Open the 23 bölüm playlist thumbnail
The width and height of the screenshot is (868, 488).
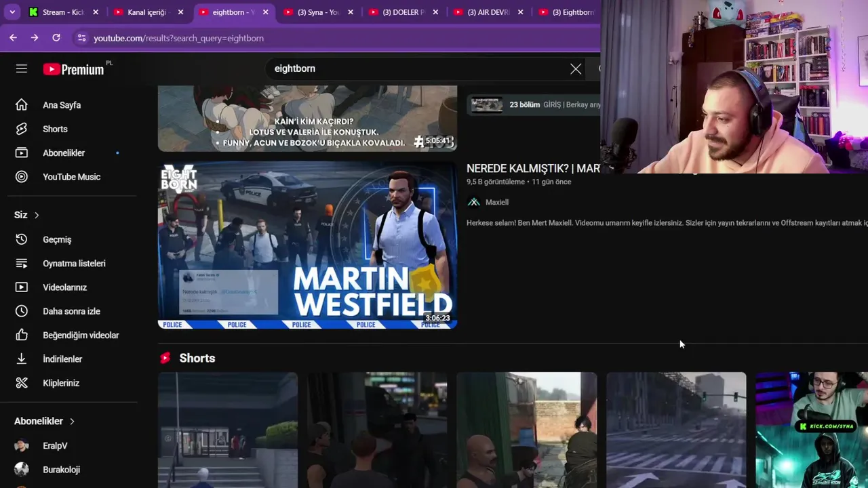click(x=487, y=105)
